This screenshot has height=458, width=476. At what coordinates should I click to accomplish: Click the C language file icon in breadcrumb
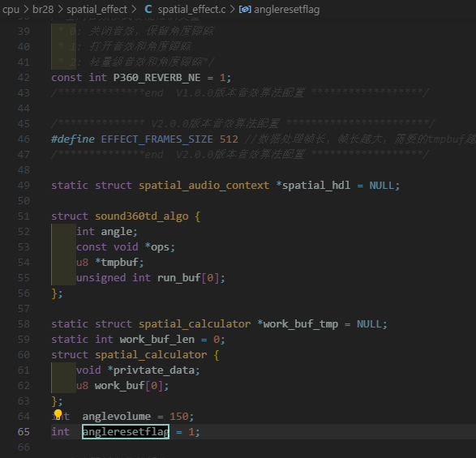tap(148, 9)
